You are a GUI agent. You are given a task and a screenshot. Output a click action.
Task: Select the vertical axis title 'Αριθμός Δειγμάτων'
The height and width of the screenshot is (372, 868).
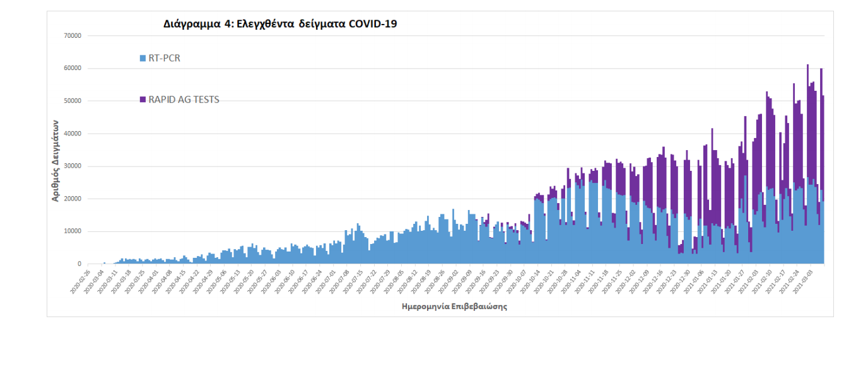point(56,160)
